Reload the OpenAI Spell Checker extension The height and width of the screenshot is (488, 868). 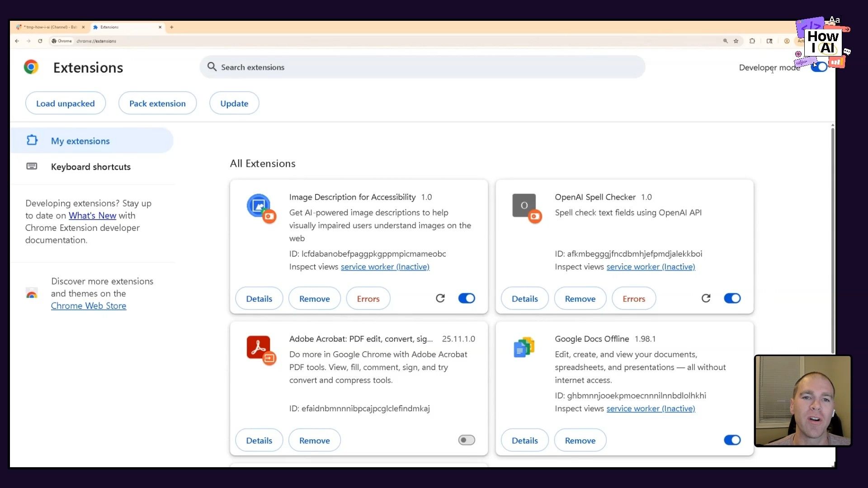[706, 298]
